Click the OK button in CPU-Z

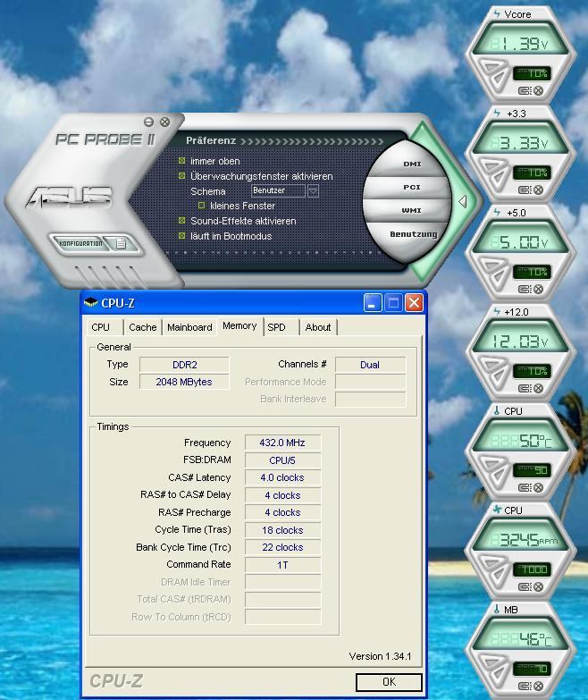(x=389, y=682)
